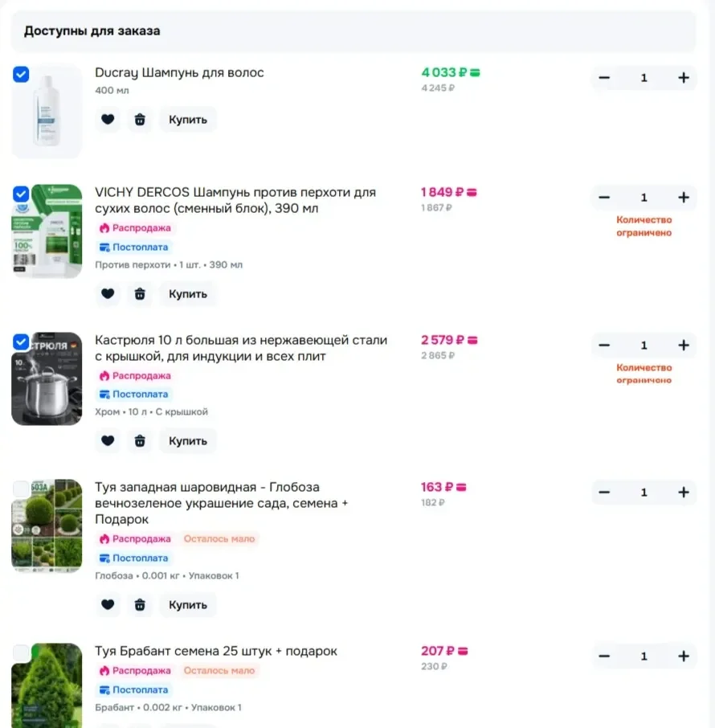Click Хром • 10 л • С крышкой description

click(x=151, y=412)
